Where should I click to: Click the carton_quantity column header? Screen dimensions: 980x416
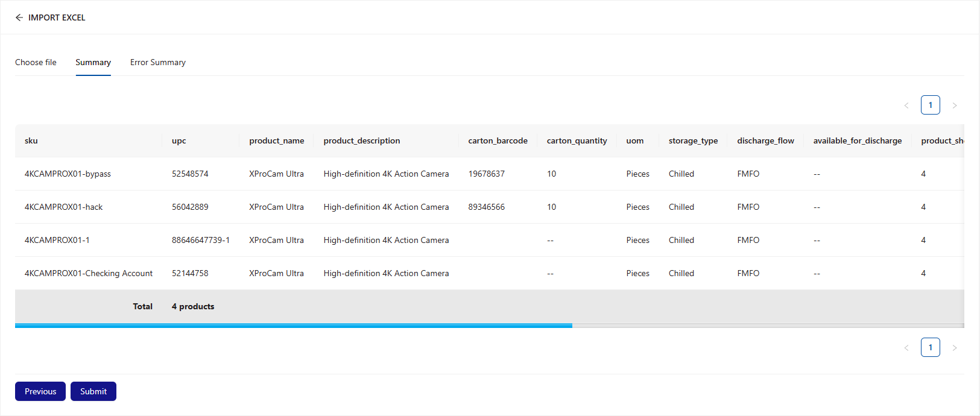[x=577, y=140]
